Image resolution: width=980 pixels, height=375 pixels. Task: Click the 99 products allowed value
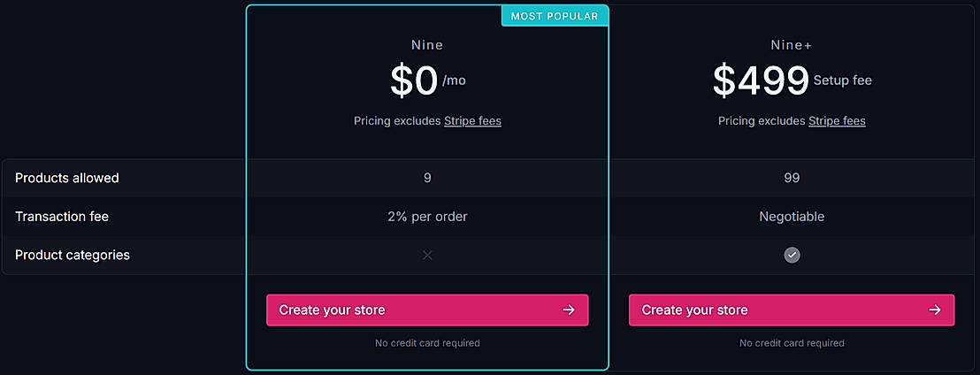(x=792, y=178)
